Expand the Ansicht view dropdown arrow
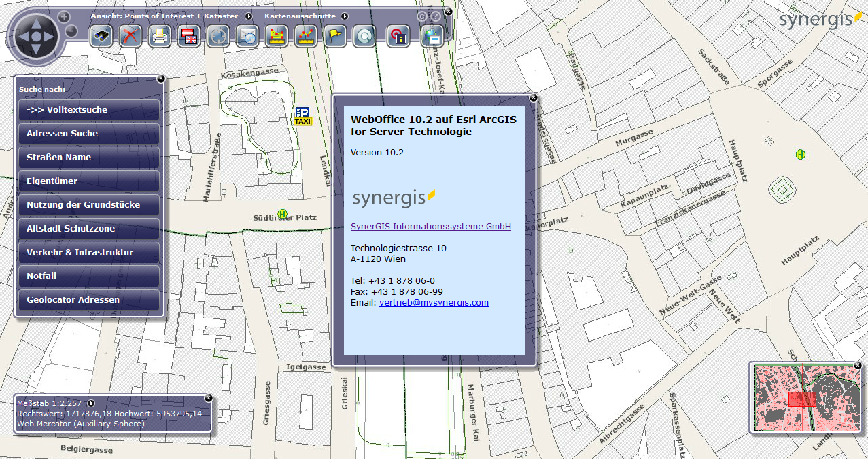Image resolution: width=868 pixels, height=459 pixels. pos(249,16)
